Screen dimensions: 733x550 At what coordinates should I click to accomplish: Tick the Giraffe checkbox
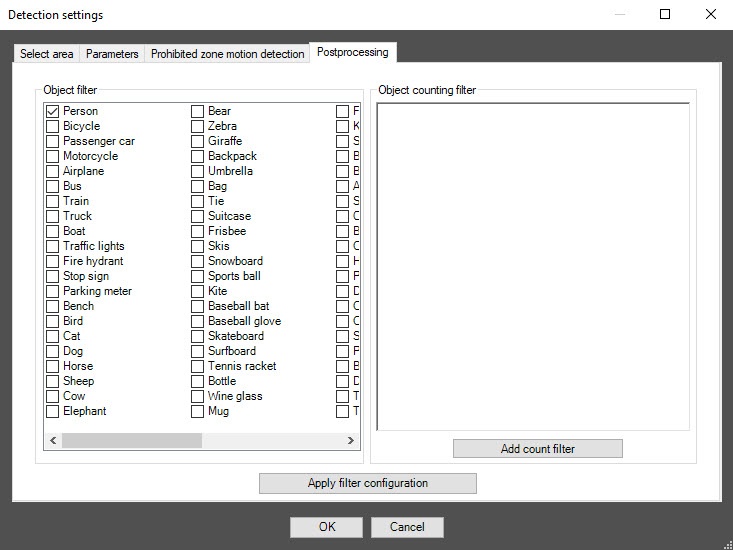(197, 141)
